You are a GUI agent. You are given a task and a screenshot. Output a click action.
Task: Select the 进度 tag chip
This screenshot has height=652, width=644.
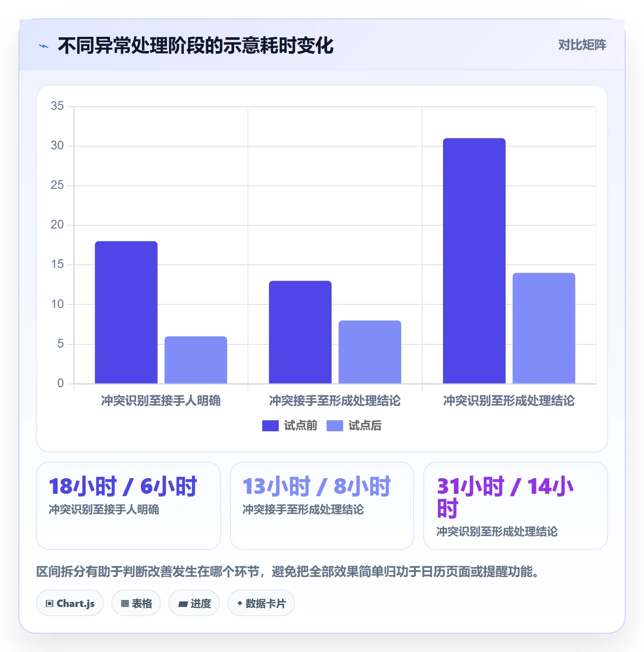194,603
